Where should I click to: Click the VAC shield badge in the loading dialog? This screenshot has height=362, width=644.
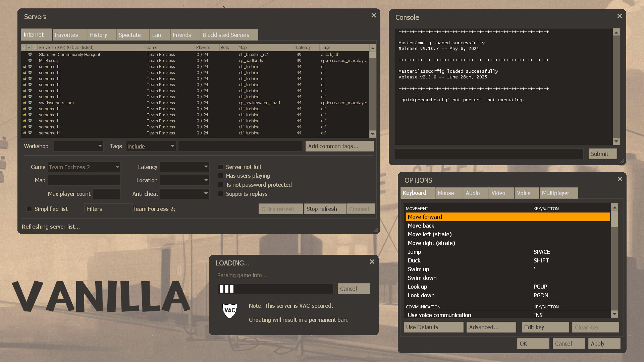(x=229, y=310)
